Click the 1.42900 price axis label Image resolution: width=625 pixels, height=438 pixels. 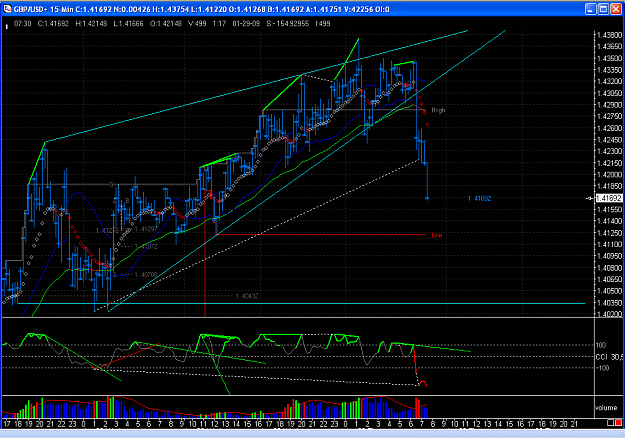click(609, 104)
